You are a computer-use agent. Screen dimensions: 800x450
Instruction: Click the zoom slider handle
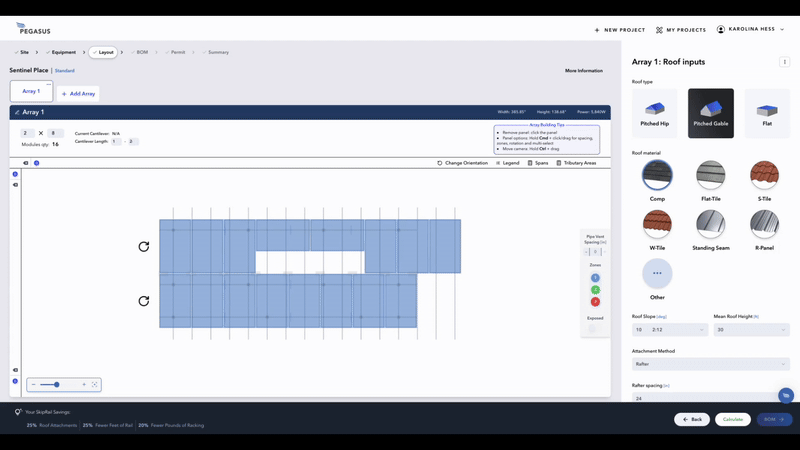[x=57, y=385]
